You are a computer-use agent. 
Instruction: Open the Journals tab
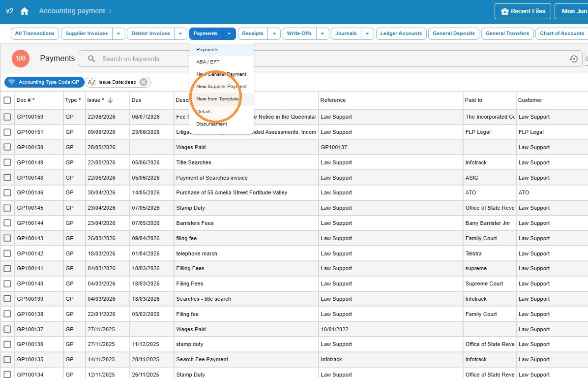(346, 33)
